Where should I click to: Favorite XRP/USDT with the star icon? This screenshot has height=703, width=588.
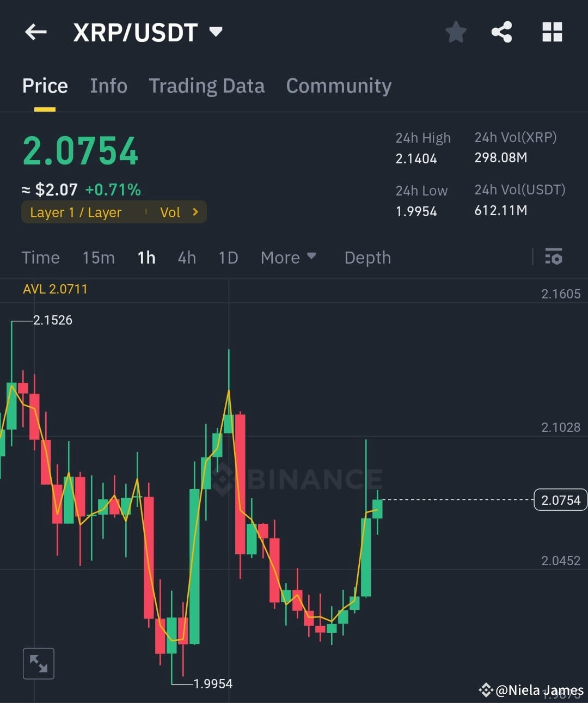tap(456, 32)
